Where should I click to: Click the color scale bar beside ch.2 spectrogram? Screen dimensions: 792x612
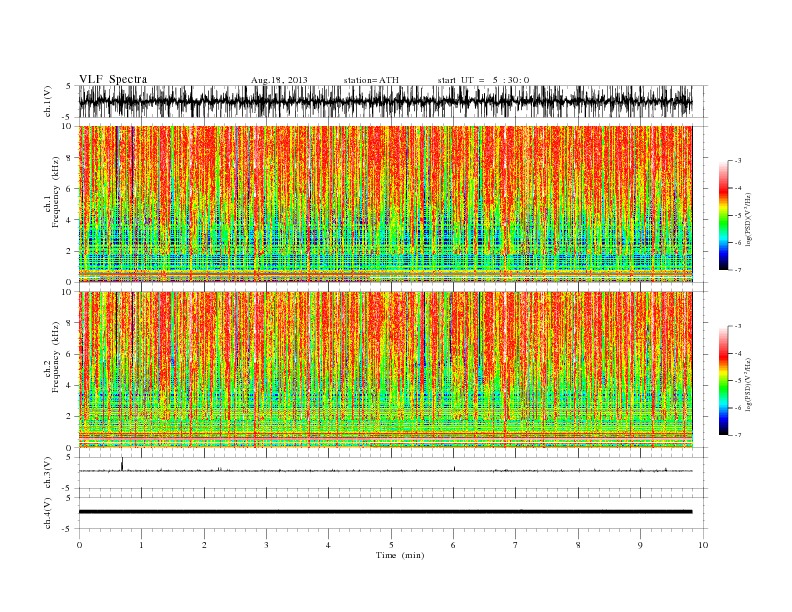pyautogui.click(x=723, y=380)
